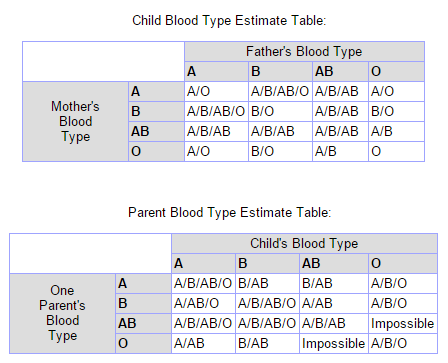Click the One Parent's Blood Type label
Viewport: 448px width, 363px height.
tap(62, 313)
